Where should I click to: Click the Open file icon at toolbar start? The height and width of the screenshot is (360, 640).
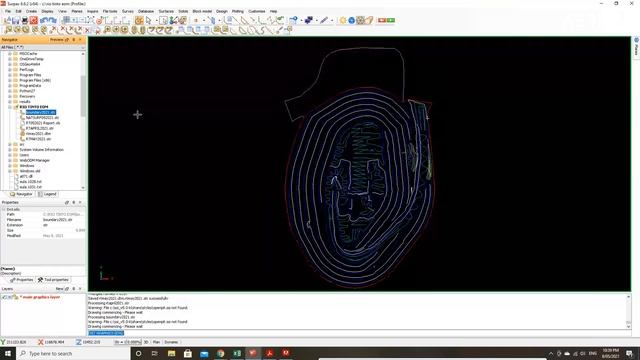pyautogui.click(x=7, y=20)
